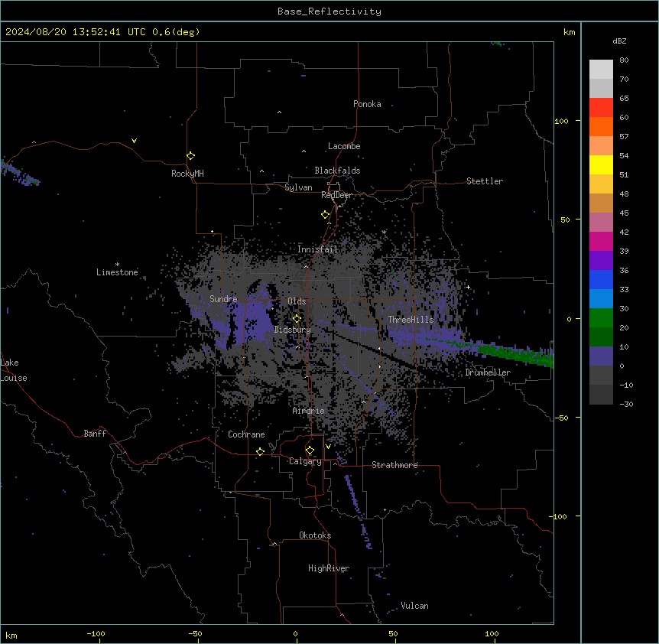Click the Cochrane city label
Image resolution: width=659 pixels, height=644 pixels.
[246, 434]
